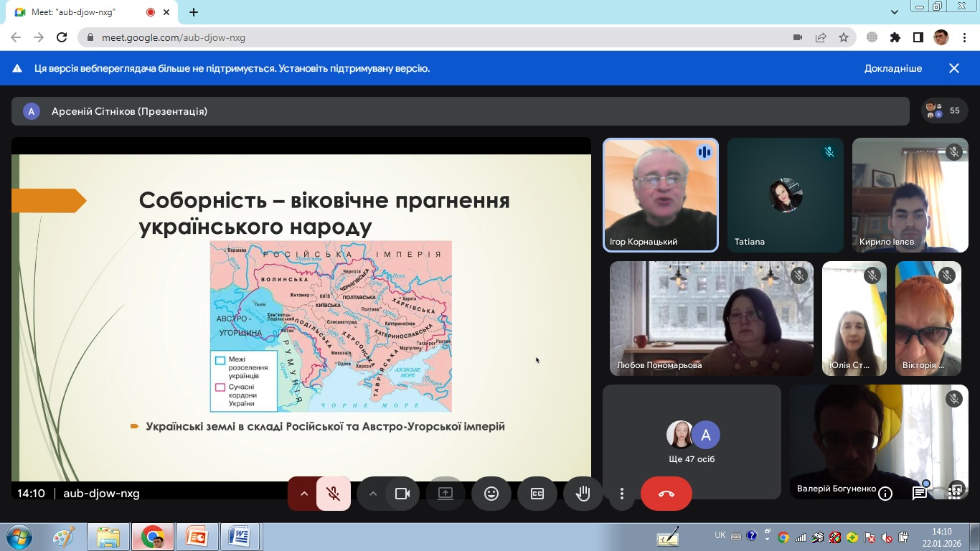
Task: Toggle the camera on or off
Action: [402, 494]
